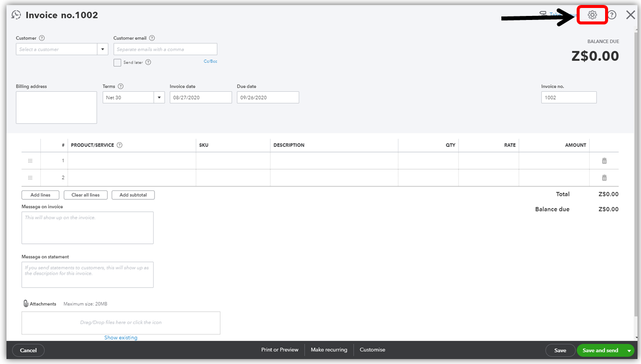Expand Save and send options arrow
Viewport: 641px width, 364px height.
(629, 351)
